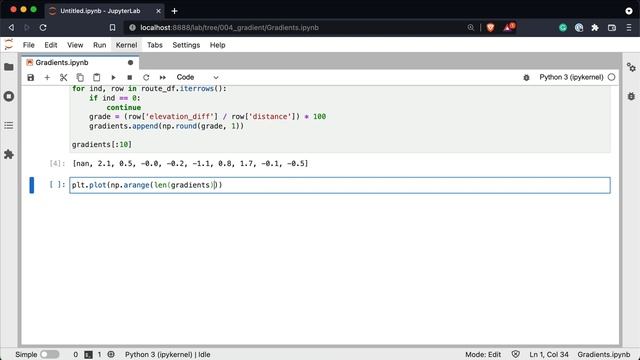Click the gradients output list text
This screenshot has width=640, height=360.
(x=190, y=163)
